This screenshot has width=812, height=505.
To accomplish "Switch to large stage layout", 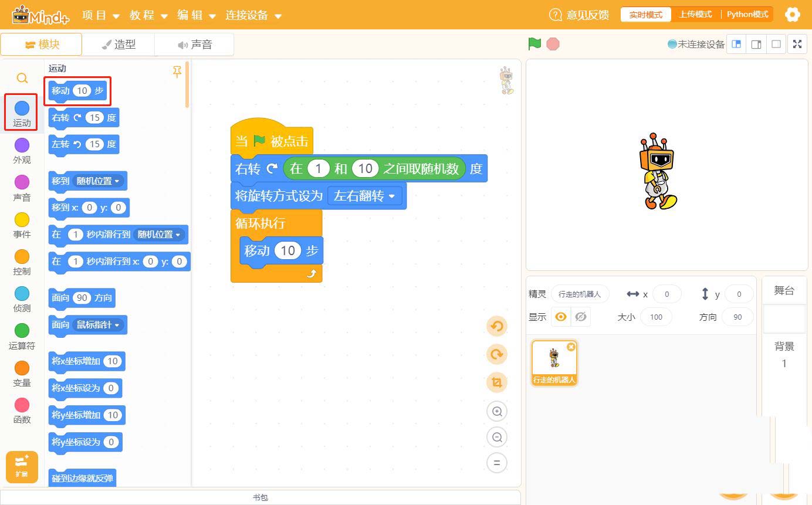I will pos(756,44).
